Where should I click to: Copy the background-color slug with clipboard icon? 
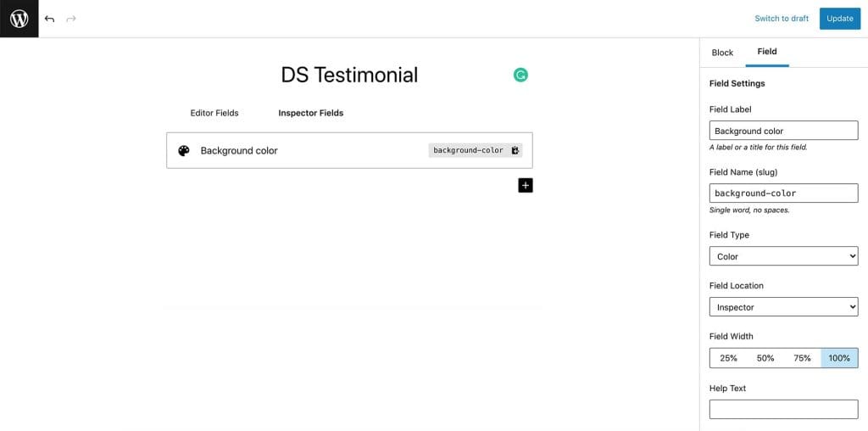(515, 150)
